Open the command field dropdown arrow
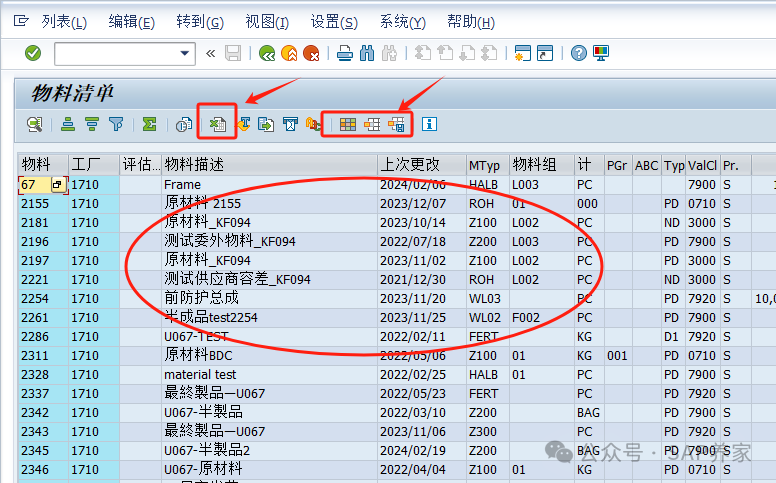The image size is (776, 483). [185, 53]
